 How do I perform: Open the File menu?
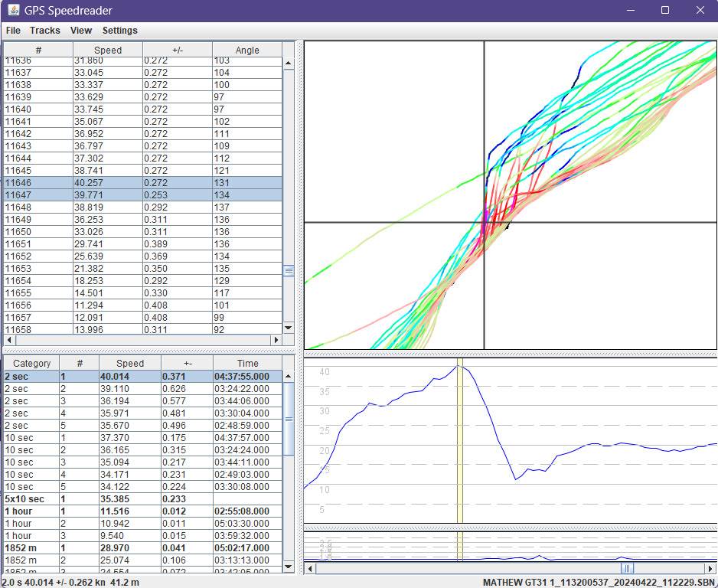coord(13,31)
